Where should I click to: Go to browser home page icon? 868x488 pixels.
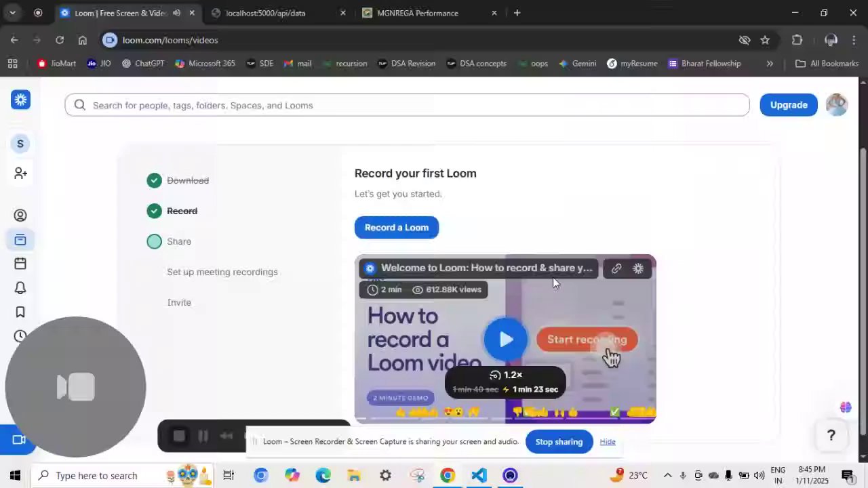point(82,40)
